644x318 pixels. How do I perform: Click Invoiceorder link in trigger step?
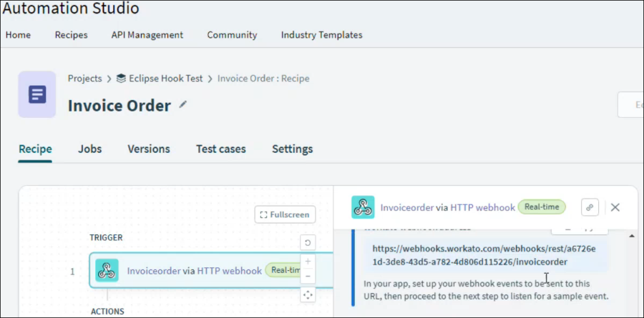click(x=154, y=271)
